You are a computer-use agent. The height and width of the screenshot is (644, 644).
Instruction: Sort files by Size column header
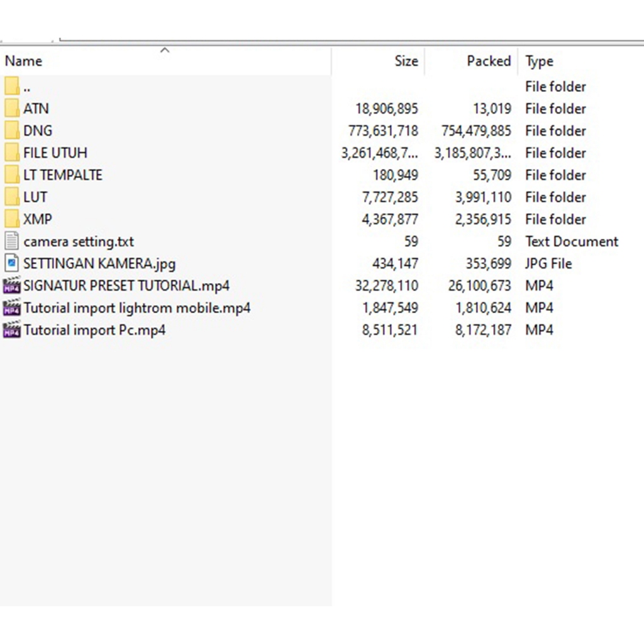[x=406, y=61]
